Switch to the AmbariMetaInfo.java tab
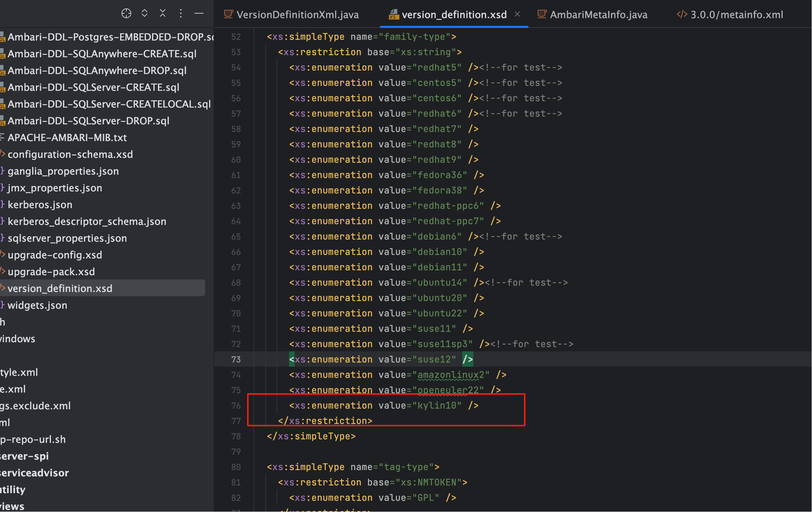Viewport: 812px width, 512px height. (598, 15)
